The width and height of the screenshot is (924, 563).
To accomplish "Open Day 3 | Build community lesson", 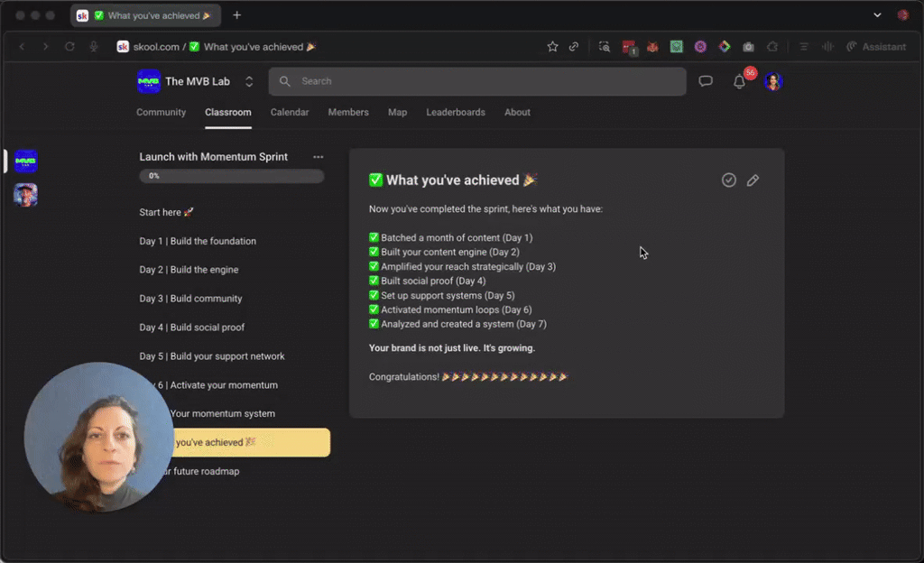I will coord(190,299).
